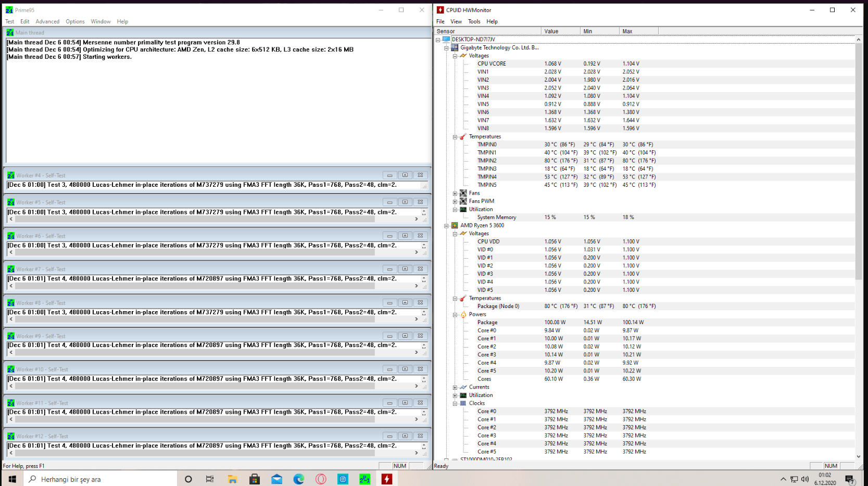The height and width of the screenshot is (486, 868).
Task: Select the TMPIN2 temperature row
Action: 646,161
